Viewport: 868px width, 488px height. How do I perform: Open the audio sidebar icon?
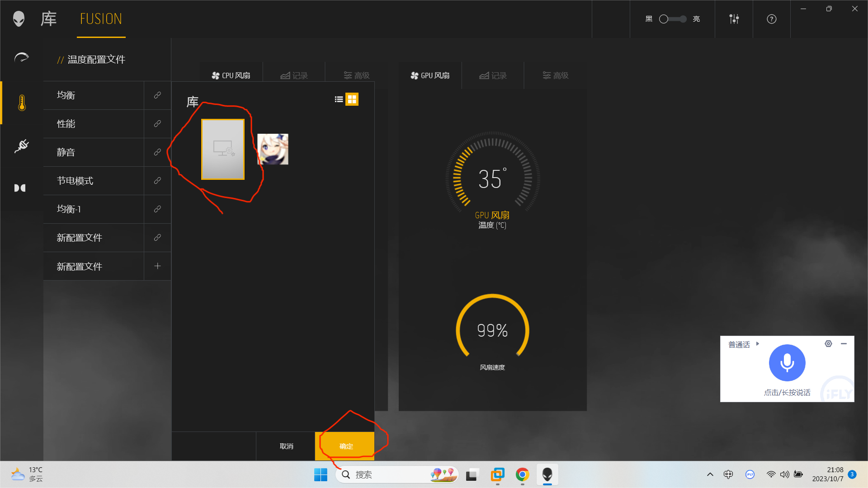click(x=20, y=188)
